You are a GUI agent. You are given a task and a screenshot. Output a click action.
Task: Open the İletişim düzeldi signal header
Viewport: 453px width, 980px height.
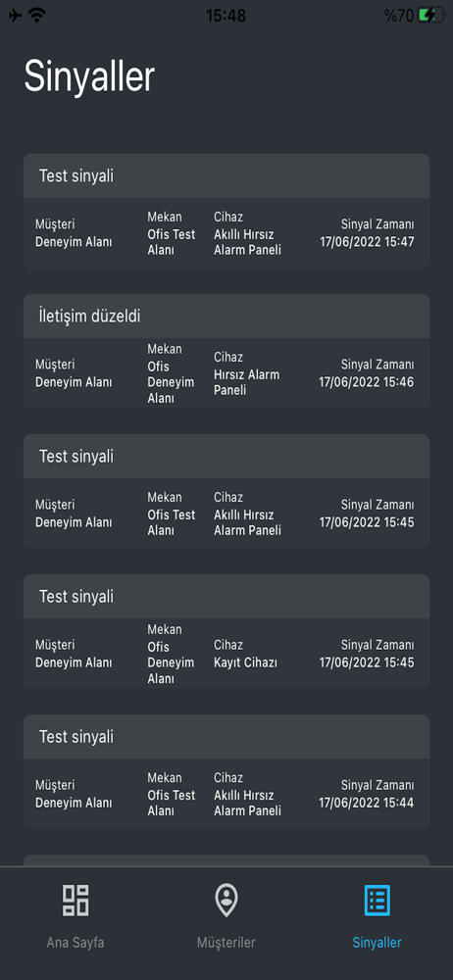click(226, 317)
